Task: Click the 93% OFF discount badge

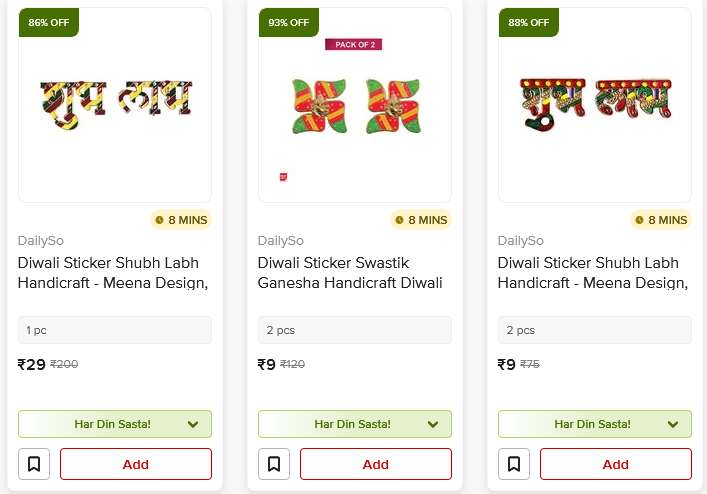Action: point(287,22)
